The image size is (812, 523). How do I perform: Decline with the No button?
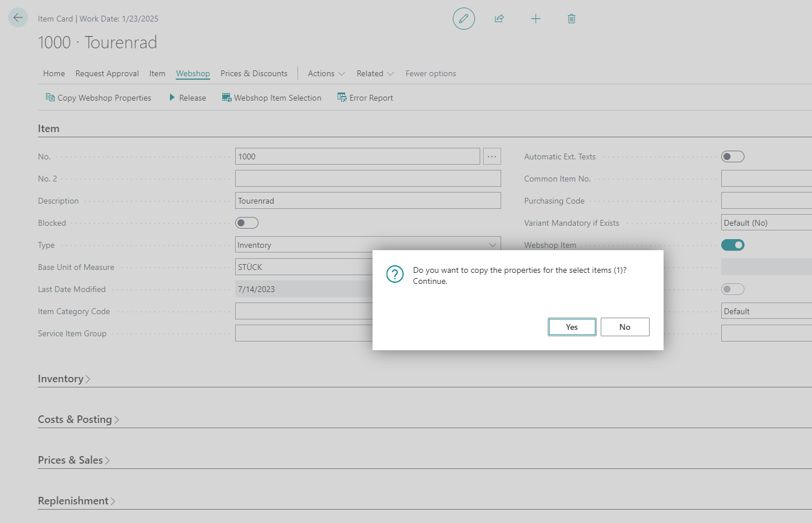625,327
